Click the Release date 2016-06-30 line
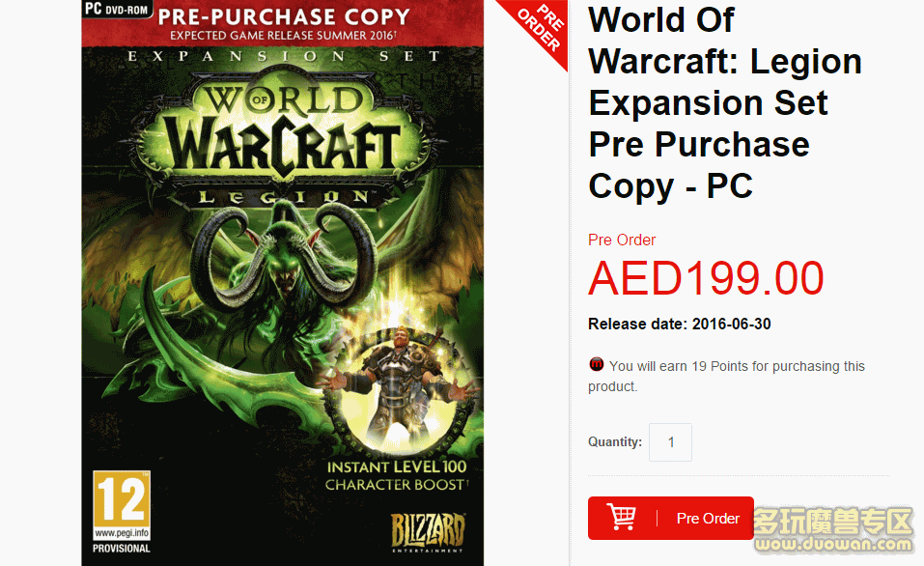924x566 pixels. [x=680, y=325]
